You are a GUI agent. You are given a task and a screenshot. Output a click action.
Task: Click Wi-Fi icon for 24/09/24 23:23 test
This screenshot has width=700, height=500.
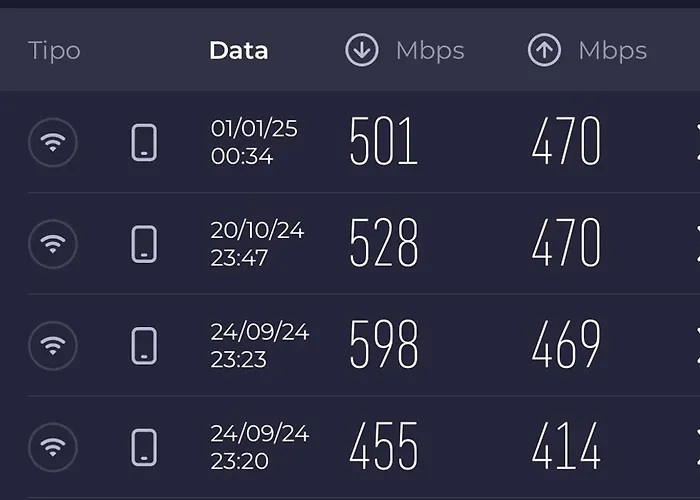click(x=53, y=346)
